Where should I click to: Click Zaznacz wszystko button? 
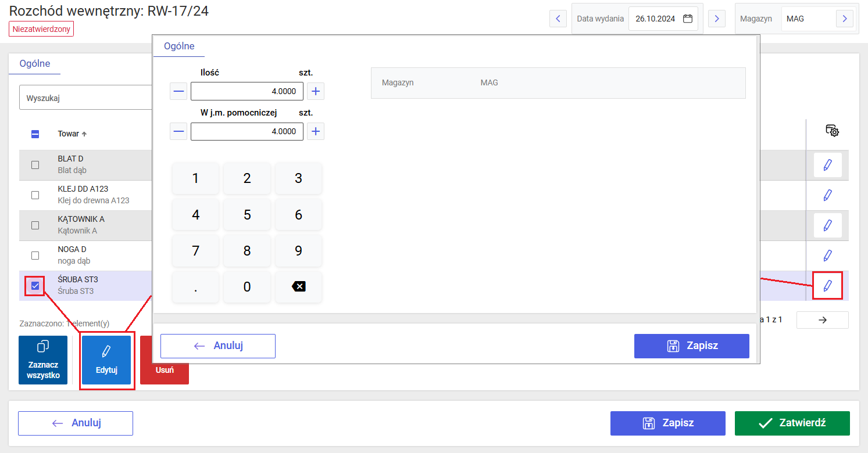pyautogui.click(x=43, y=360)
